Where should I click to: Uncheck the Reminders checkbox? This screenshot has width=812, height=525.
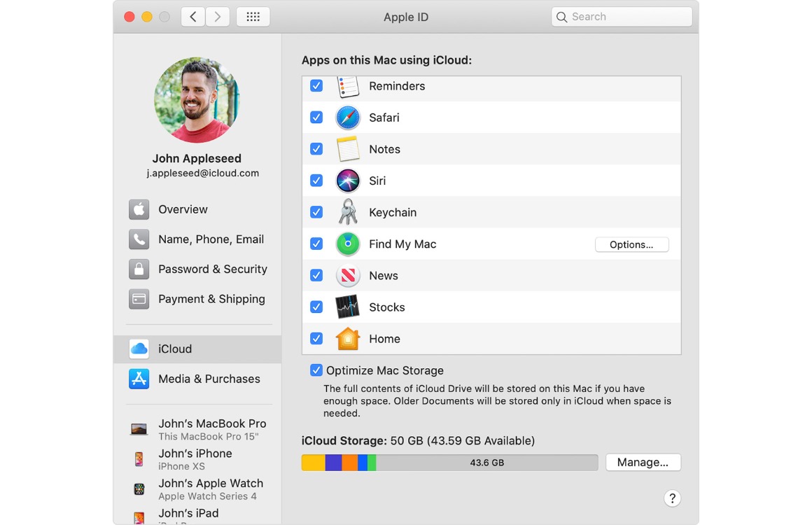tap(316, 86)
